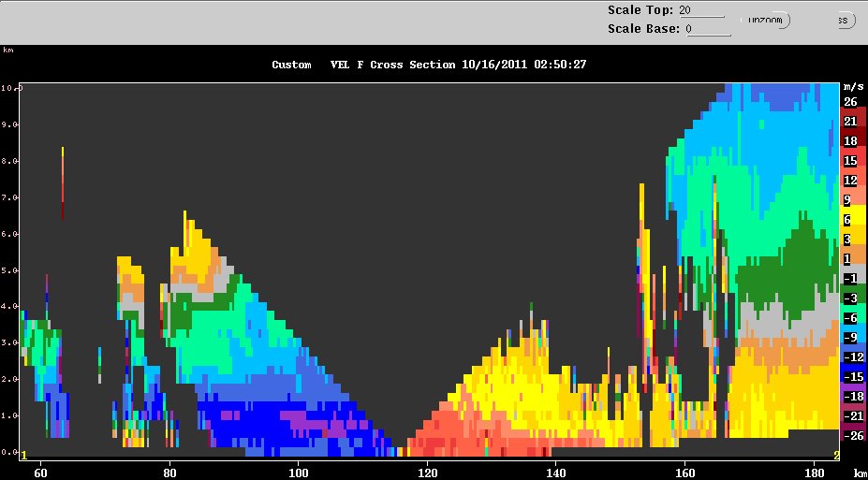
Task: Click the 21 m/s legend label
Action: click(x=850, y=122)
